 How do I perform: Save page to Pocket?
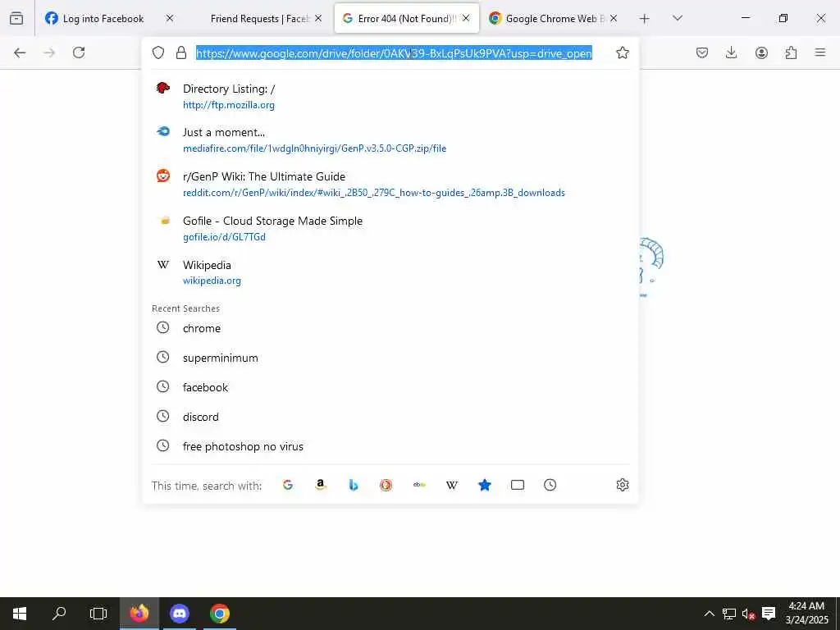click(702, 52)
